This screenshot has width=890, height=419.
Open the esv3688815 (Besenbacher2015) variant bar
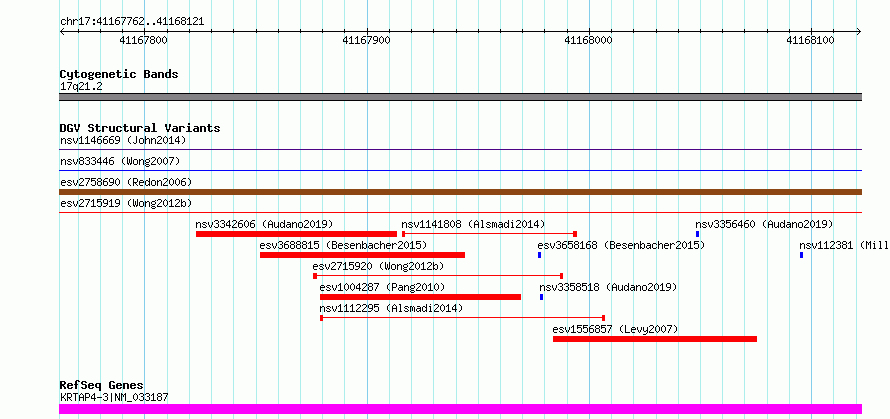pyautogui.click(x=362, y=255)
